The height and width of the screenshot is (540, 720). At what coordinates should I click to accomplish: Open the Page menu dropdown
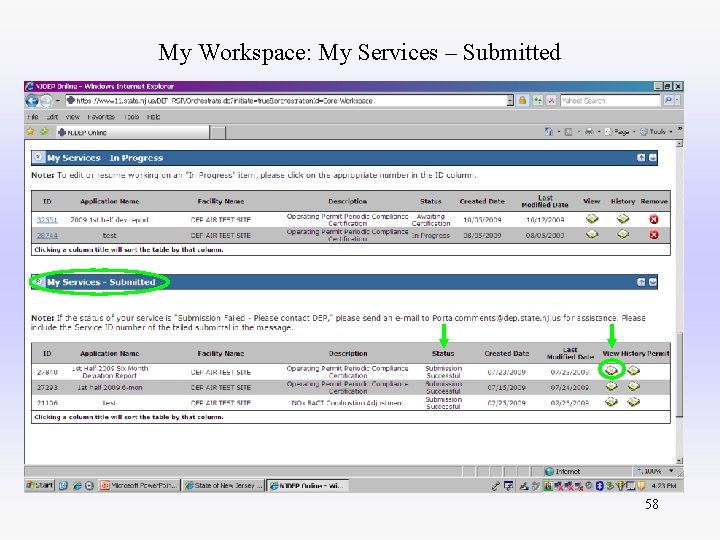point(620,132)
